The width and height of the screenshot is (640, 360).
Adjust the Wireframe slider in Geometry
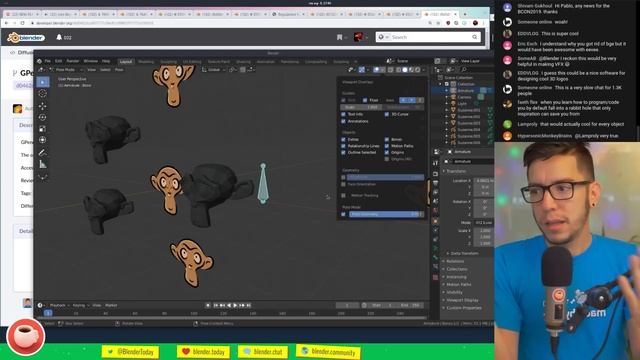[385, 178]
